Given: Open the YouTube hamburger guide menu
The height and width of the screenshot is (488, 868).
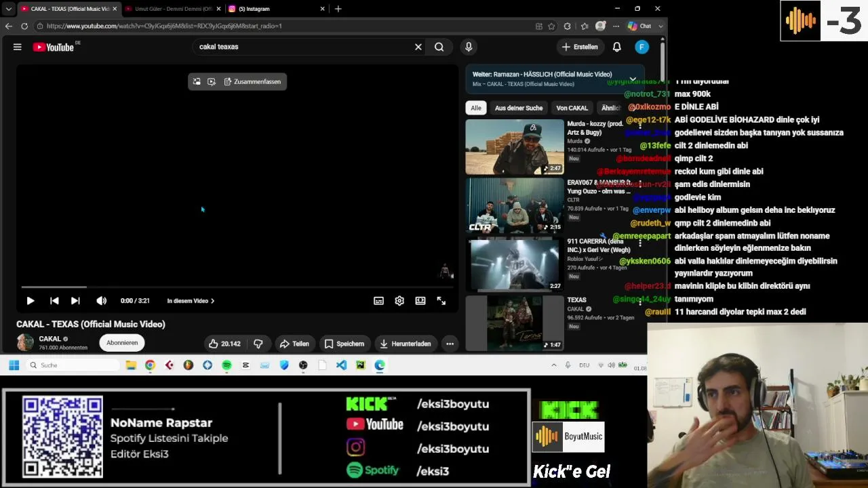Looking at the screenshot, I should tap(18, 47).
